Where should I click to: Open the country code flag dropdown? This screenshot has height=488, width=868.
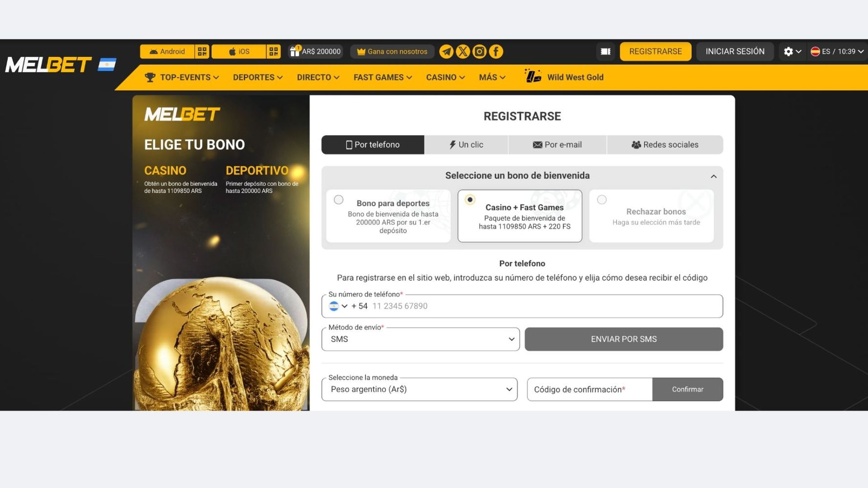(338, 306)
